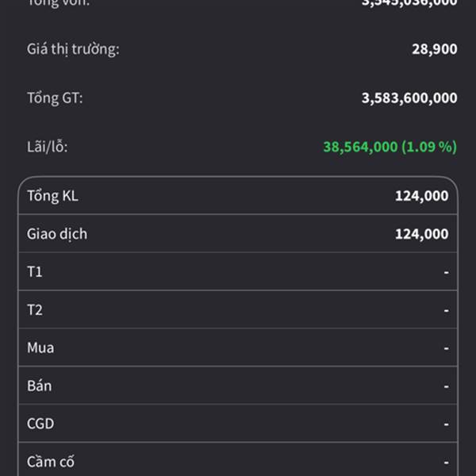Tap the Tổng KL value 124,000

point(421,196)
